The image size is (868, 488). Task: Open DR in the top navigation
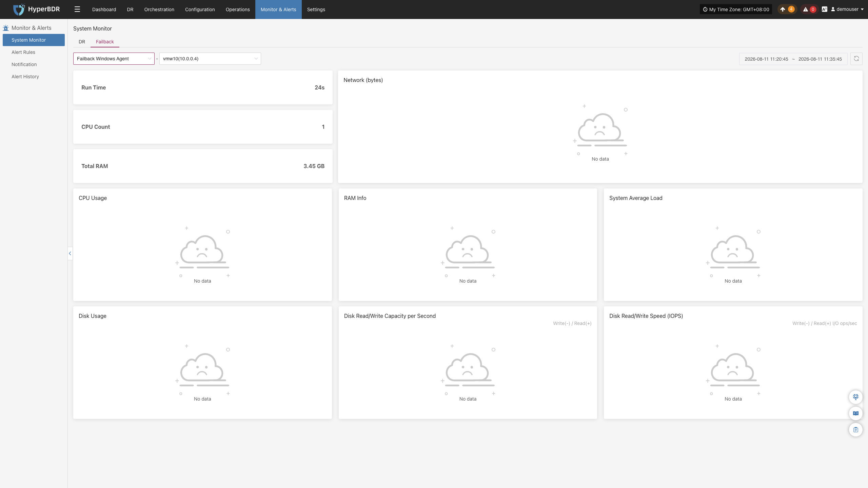click(130, 9)
